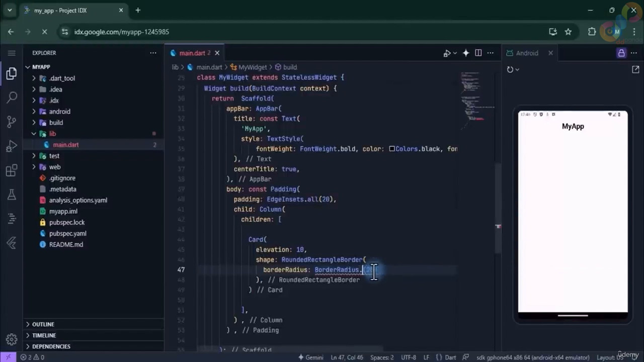Change indentation via Spaces: 2
Screen dimensions: 644x362
click(x=382, y=357)
